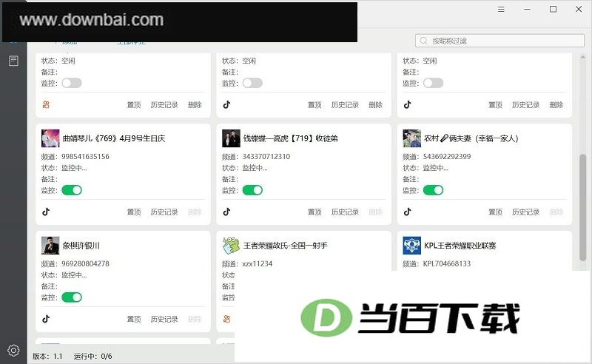Click the vertical scrollbar thumb
Image resolution: width=592 pixels, height=364 pixels.
pyautogui.click(x=582, y=207)
